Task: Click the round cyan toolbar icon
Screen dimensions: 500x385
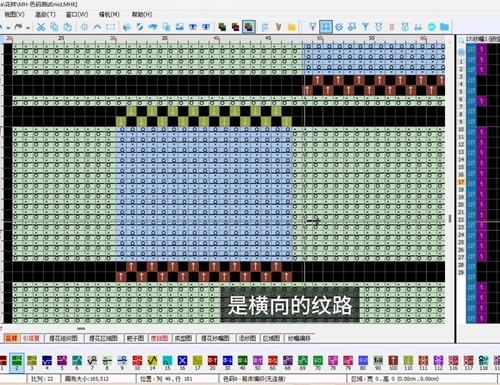Action: coord(431,27)
